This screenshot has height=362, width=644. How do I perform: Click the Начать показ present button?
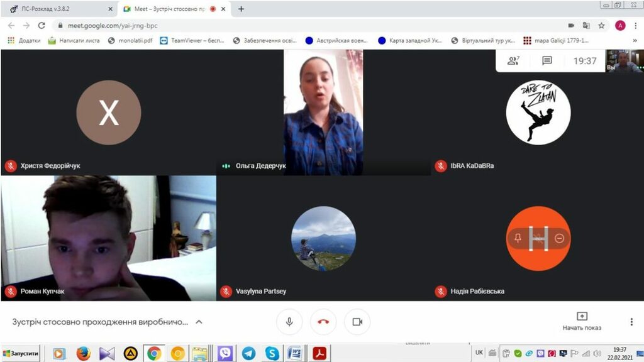pos(582,321)
